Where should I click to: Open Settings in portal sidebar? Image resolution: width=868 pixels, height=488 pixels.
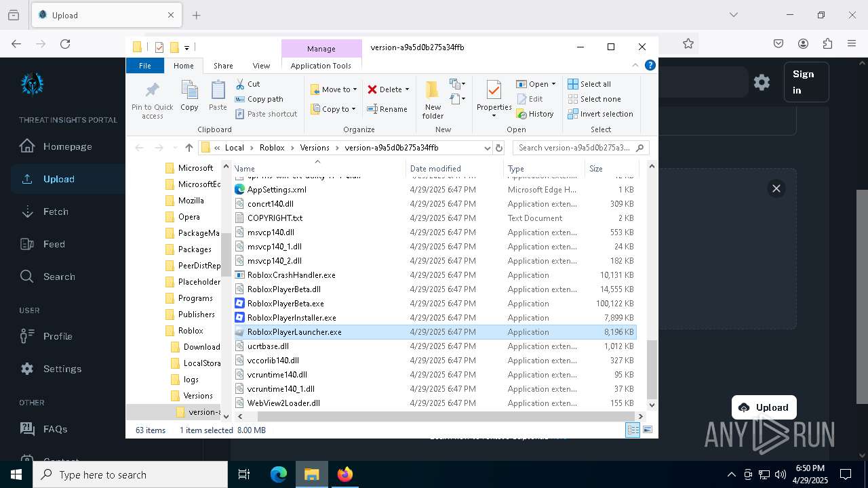pos(61,369)
